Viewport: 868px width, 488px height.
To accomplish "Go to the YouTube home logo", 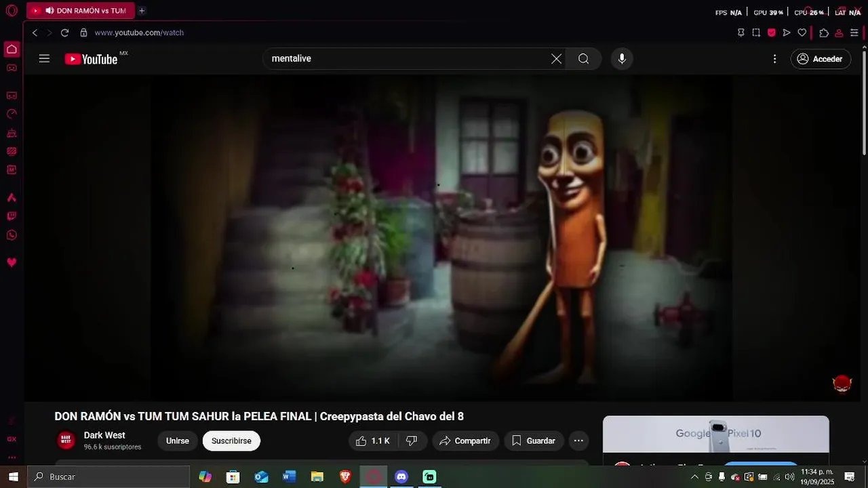I will 92,59.
